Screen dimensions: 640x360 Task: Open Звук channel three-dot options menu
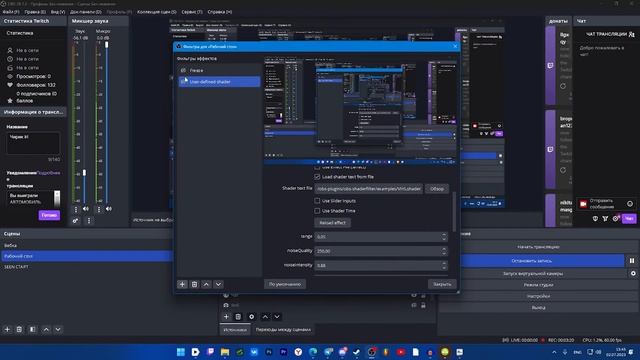click(x=76, y=209)
